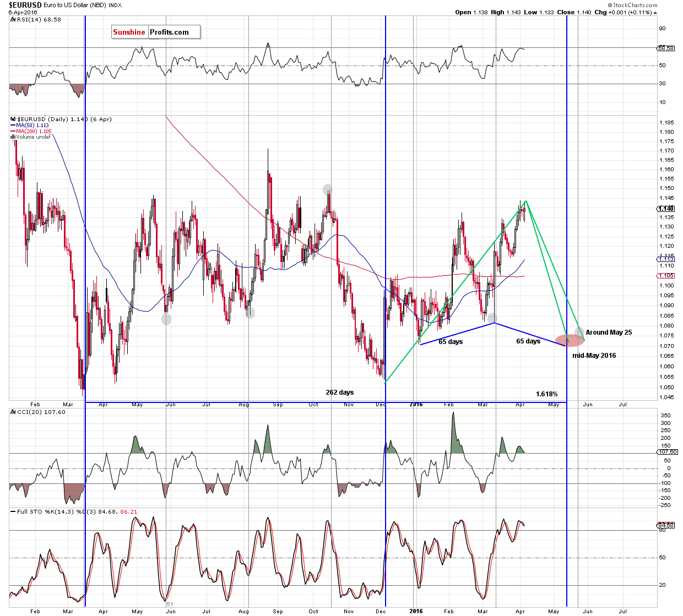The height and width of the screenshot is (616, 683).
Task: Click the 90 label on RSI axis
Action: tap(663, 29)
